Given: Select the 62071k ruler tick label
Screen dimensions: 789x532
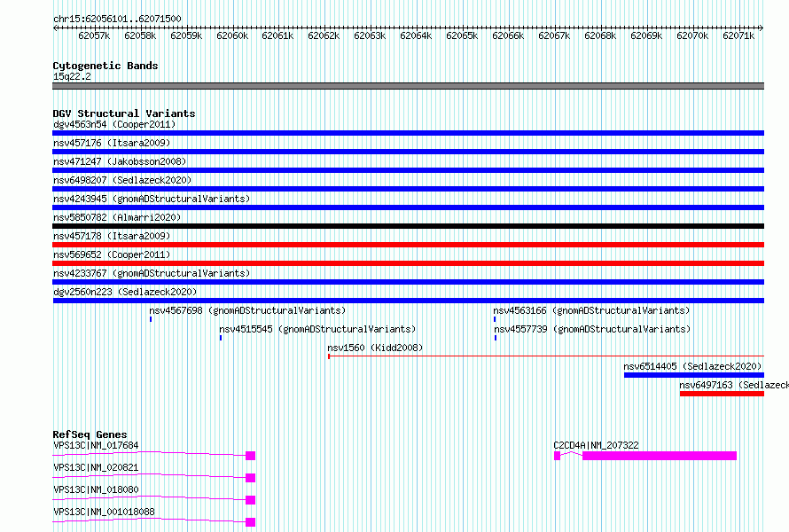Looking at the screenshot, I should pos(738,35).
